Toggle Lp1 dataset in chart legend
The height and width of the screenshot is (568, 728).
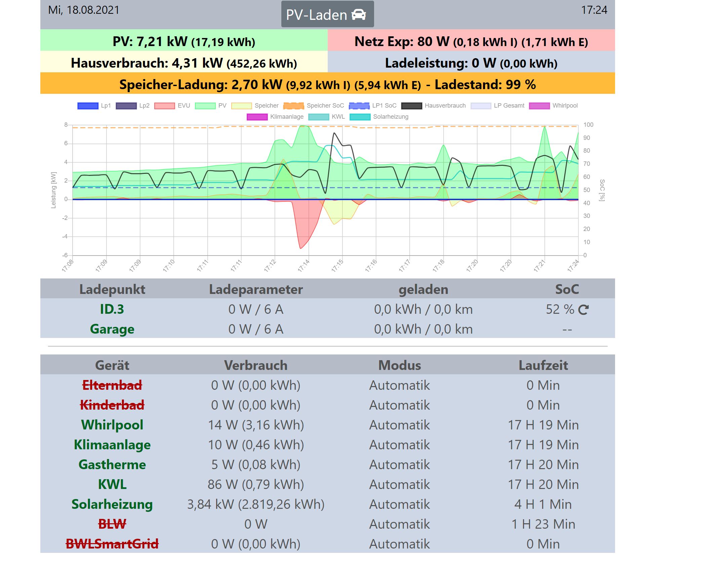click(88, 106)
